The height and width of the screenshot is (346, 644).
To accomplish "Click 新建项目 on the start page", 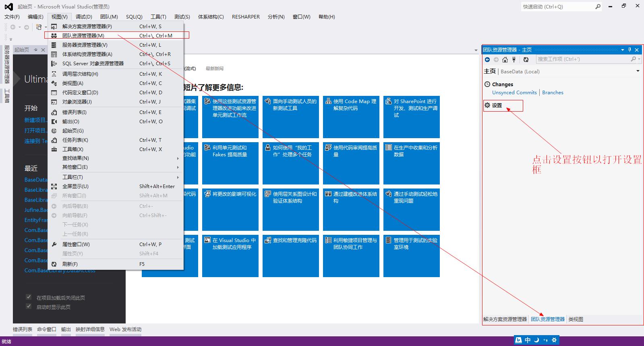I will tap(35, 120).
